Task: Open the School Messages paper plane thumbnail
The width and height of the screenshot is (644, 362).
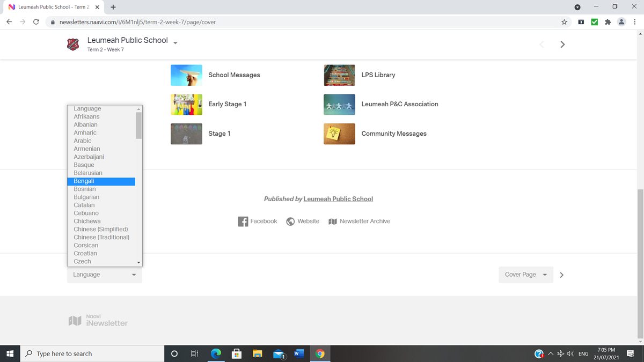Action: pyautogui.click(x=186, y=75)
